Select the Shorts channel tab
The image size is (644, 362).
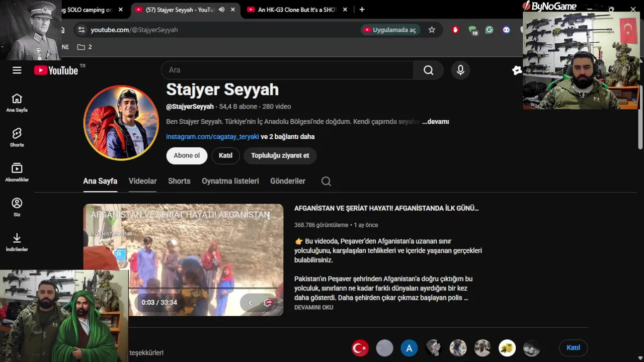click(x=179, y=182)
